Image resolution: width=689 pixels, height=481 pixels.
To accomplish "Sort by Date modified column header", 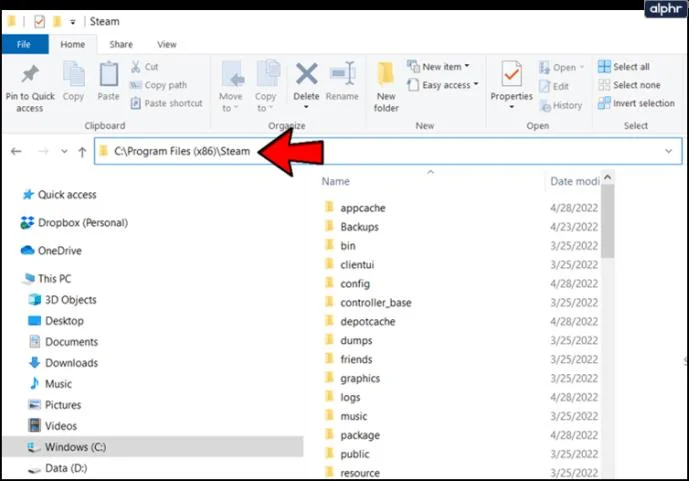I will (574, 181).
